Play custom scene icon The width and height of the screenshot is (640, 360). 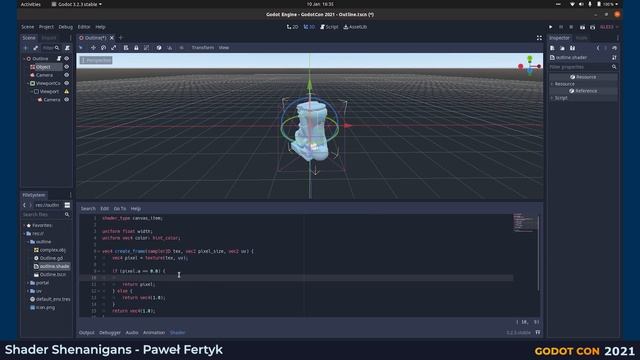tap(592, 27)
